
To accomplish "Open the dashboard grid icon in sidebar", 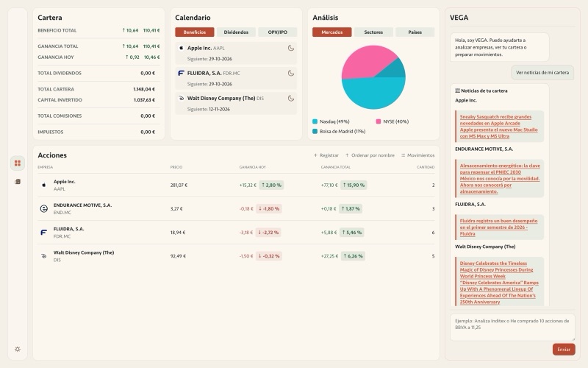I will tap(17, 163).
